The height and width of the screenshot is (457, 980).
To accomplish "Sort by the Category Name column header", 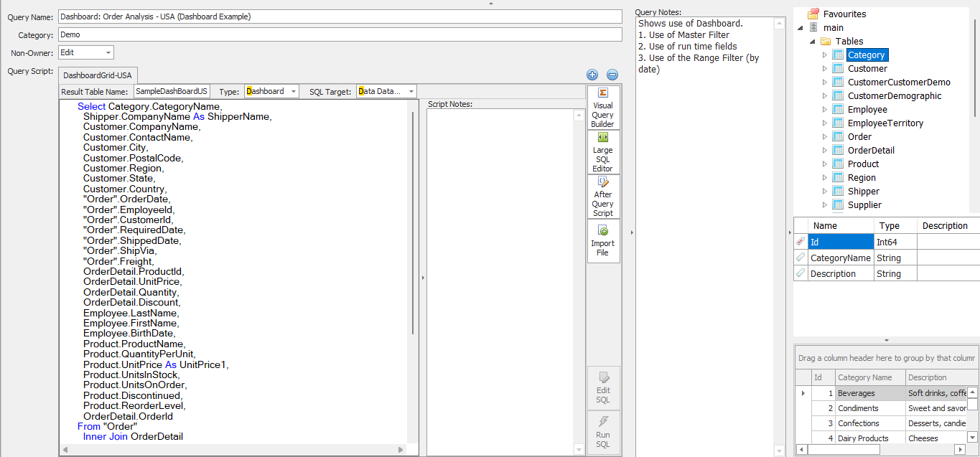I will (x=865, y=377).
